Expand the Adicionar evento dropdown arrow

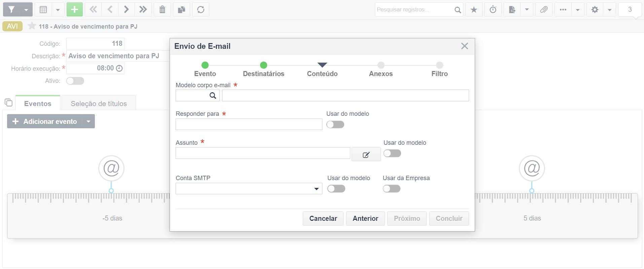[88, 121]
